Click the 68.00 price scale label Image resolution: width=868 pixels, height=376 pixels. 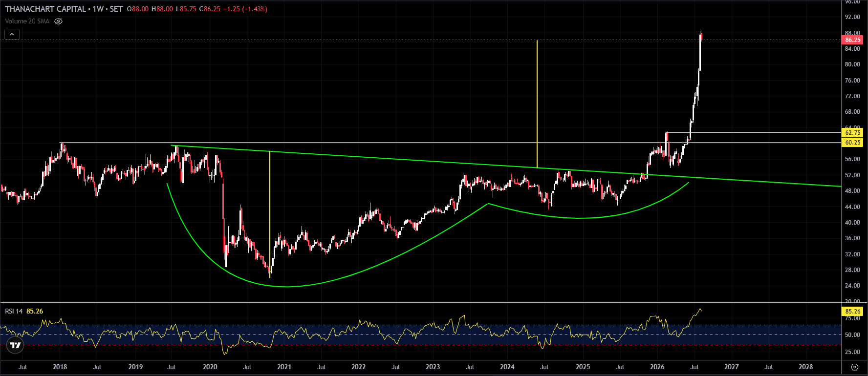[852, 112]
